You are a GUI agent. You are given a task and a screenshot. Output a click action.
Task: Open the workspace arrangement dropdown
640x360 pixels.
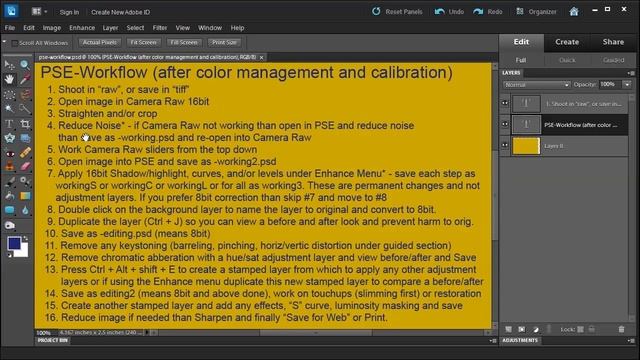pos(39,12)
